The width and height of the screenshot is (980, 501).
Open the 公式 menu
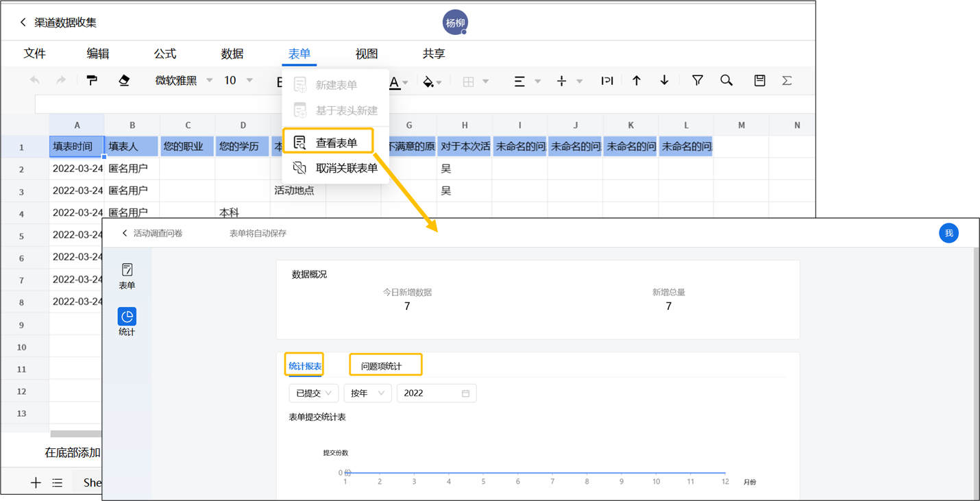pos(165,53)
